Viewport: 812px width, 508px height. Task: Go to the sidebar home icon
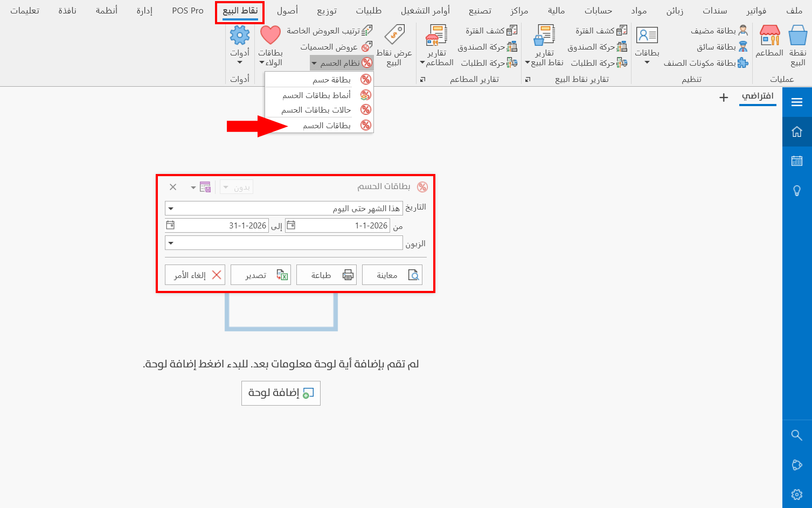(x=797, y=132)
